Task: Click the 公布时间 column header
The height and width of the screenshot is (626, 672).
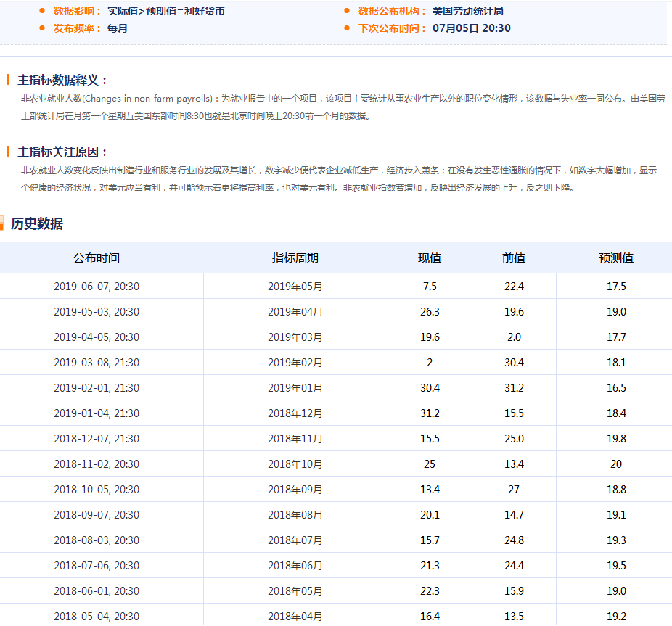Action: (x=97, y=258)
